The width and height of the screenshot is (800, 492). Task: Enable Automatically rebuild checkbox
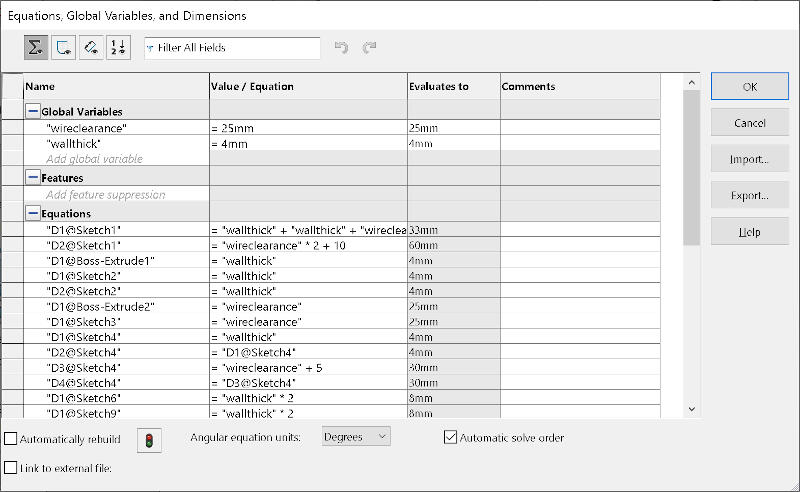click(11, 439)
